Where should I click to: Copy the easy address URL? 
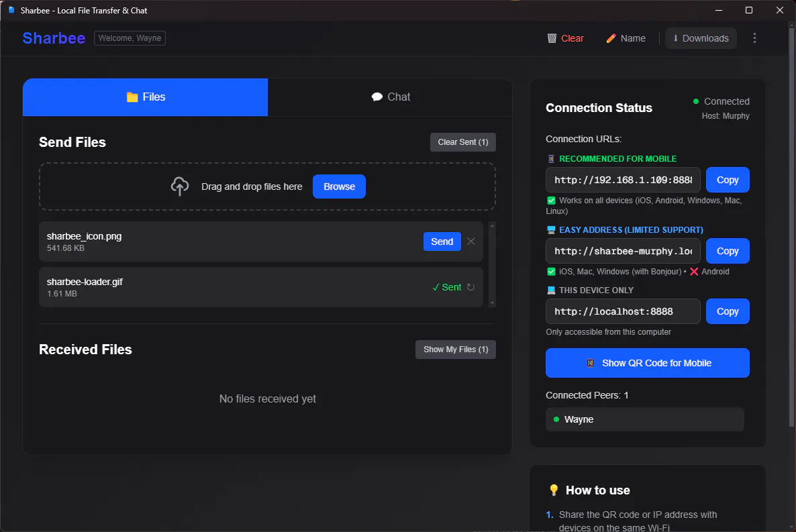(x=728, y=251)
